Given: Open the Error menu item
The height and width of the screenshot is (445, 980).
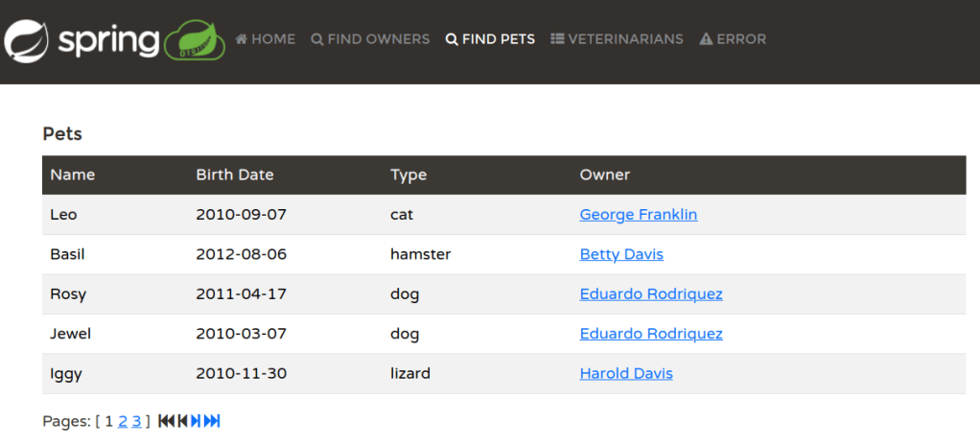Looking at the screenshot, I should (733, 39).
